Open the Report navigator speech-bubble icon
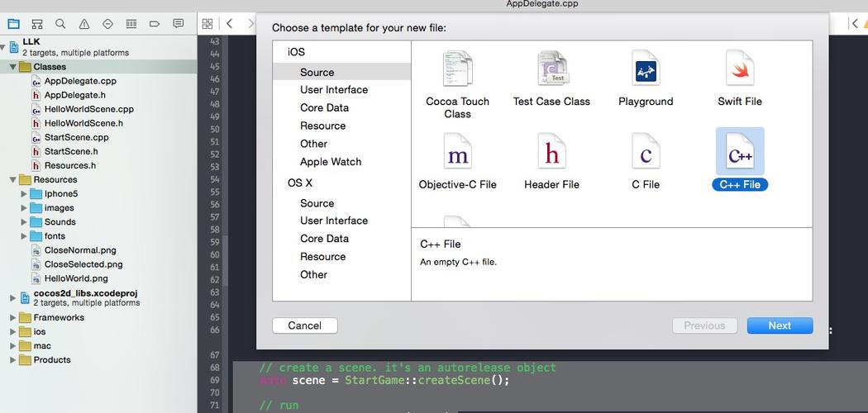 (x=179, y=24)
